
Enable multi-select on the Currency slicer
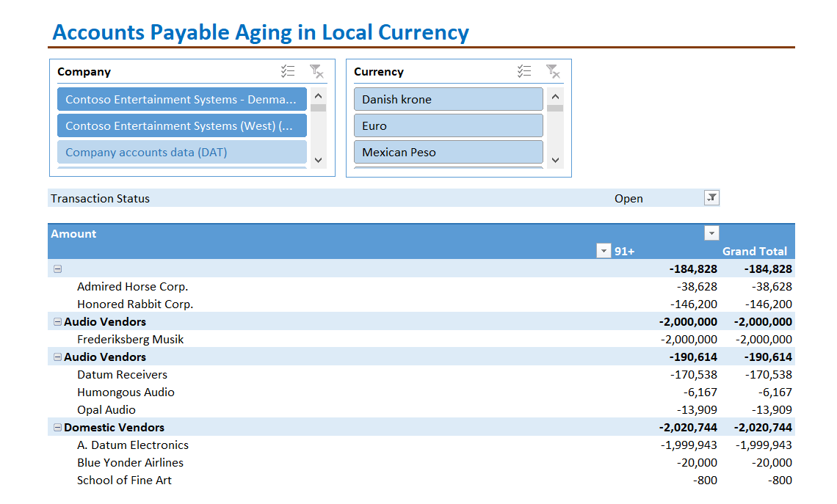[x=524, y=70]
